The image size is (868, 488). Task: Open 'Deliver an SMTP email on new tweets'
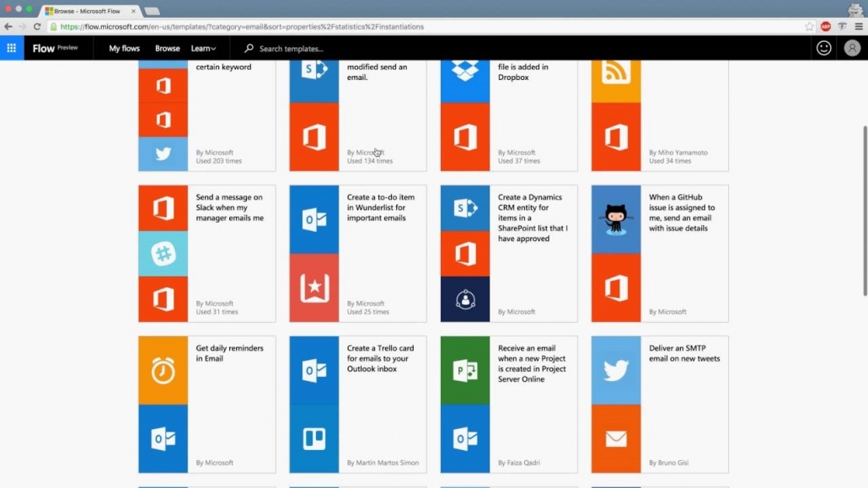[684, 353]
